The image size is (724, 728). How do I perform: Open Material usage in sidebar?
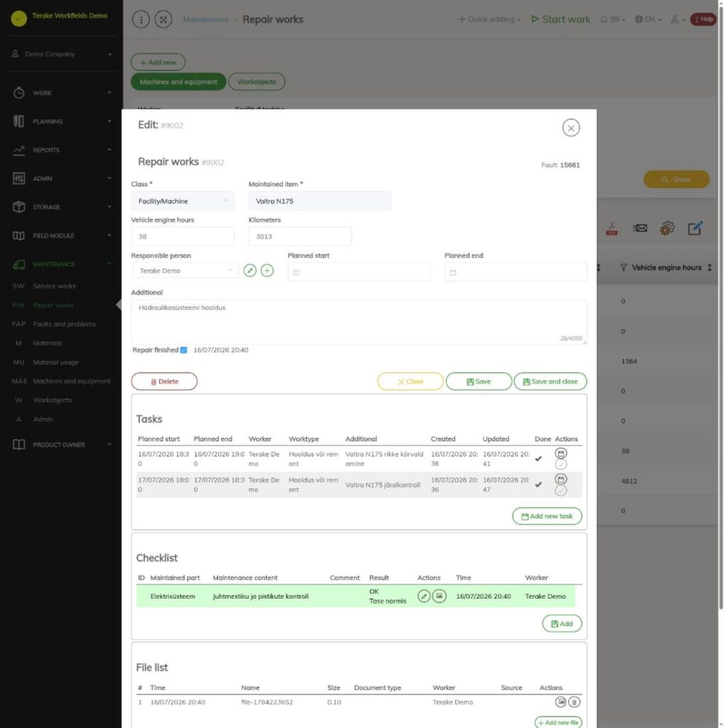[55, 362]
